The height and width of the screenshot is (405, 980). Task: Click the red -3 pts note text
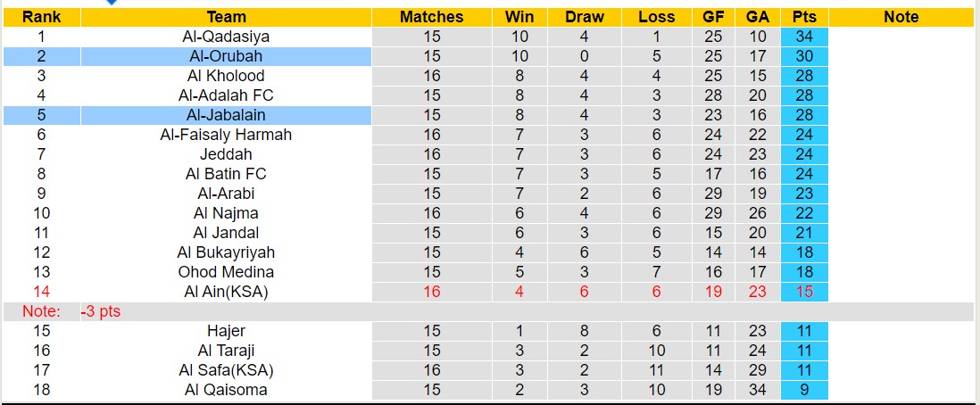pyautogui.click(x=100, y=311)
